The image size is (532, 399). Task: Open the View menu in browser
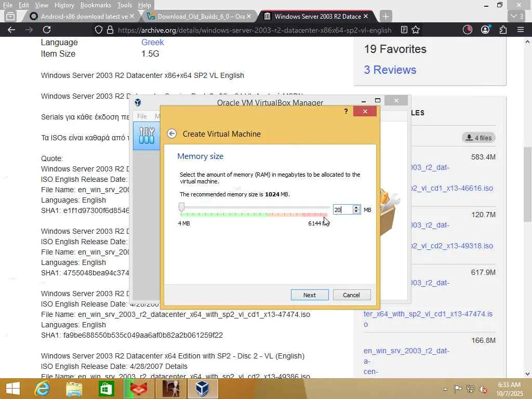[x=42, y=5]
